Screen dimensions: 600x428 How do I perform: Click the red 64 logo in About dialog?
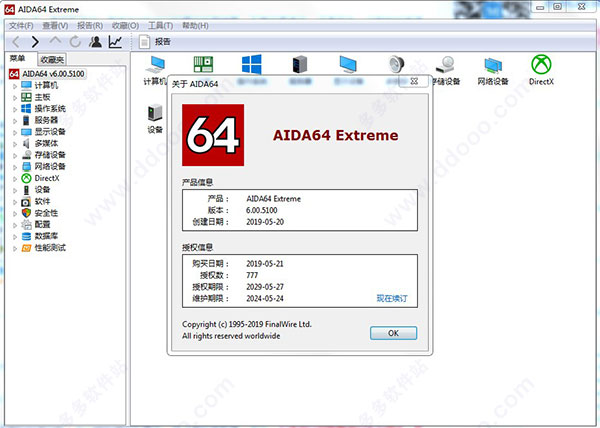pos(213,135)
